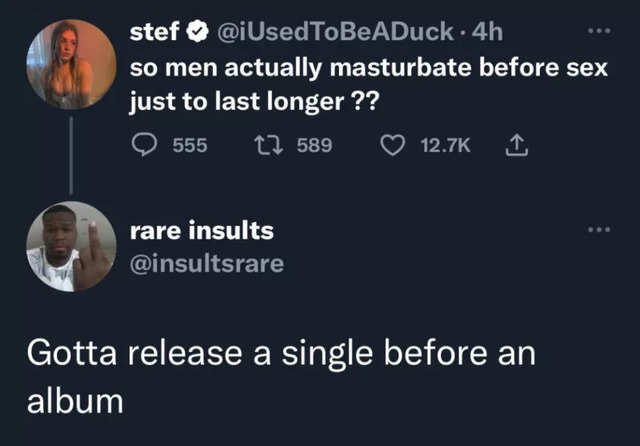This screenshot has height=446, width=640.
Task: Click the reply speech bubble icon
Action: click(x=145, y=146)
